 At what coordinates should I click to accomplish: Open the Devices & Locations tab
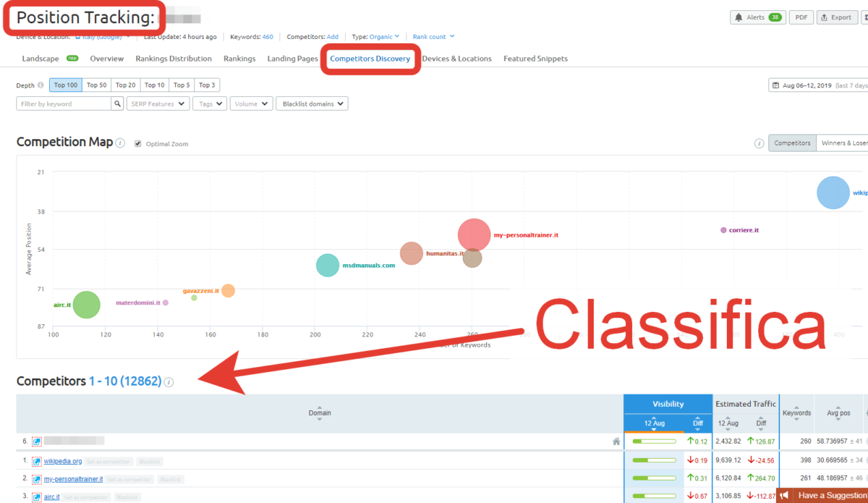(x=456, y=59)
